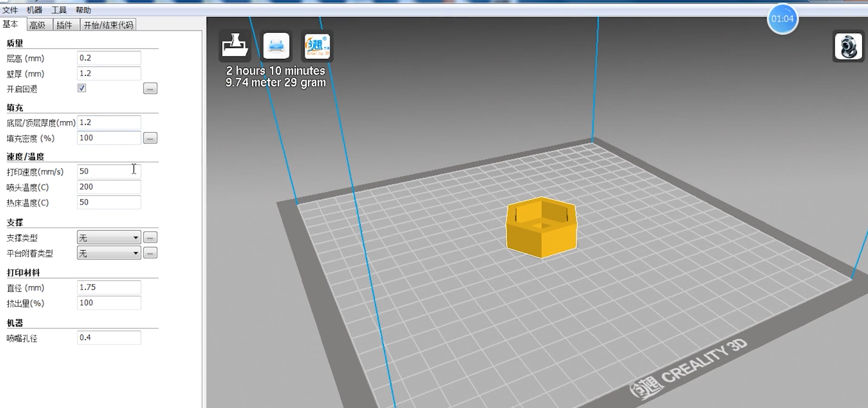Click the blue 01:04 timer badge

(782, 19)
